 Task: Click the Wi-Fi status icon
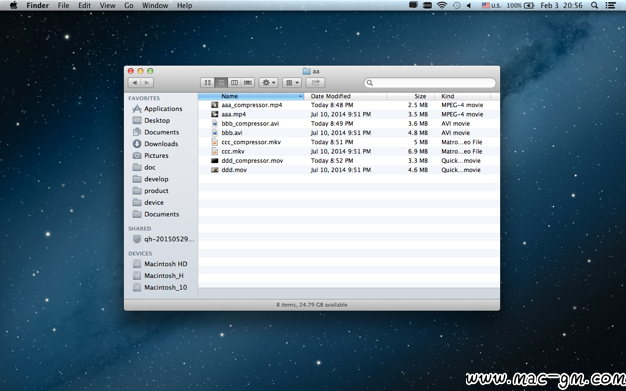[x=442, y=5]
